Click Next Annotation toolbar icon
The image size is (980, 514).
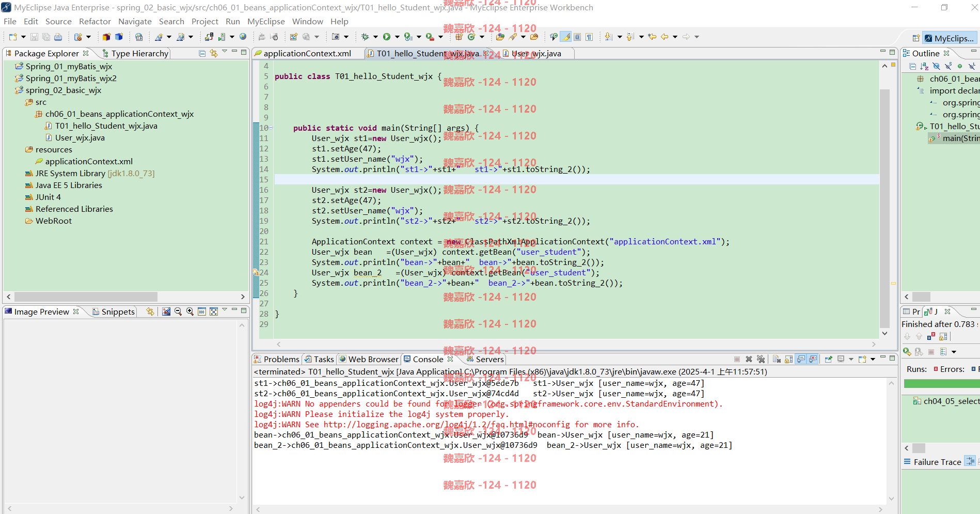pyautogui.click(x=609, y=37)
